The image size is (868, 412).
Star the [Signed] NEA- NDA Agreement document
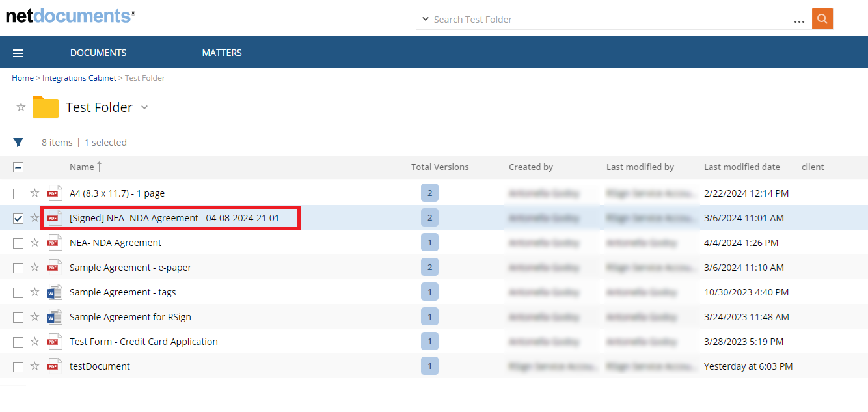(35, 217)
